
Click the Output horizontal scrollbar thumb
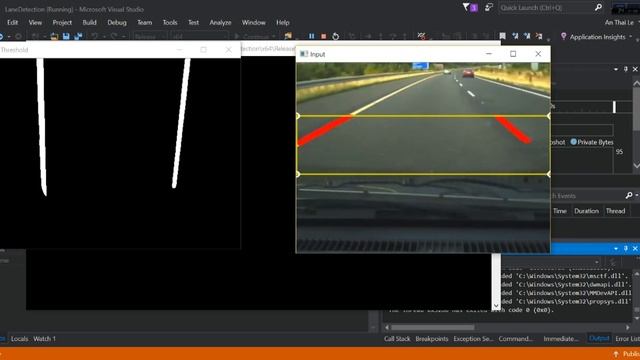[x=433, y=327]
